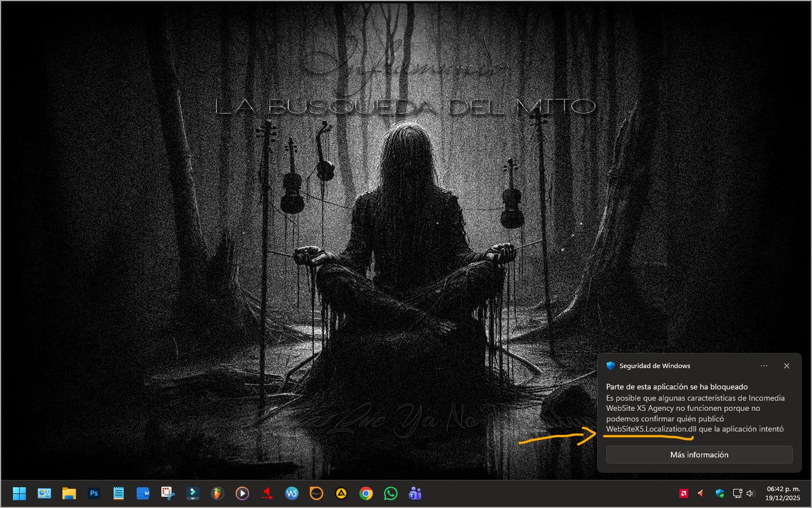Open the Windows Start menu
The image size is (812, 508).
[19, 494]
